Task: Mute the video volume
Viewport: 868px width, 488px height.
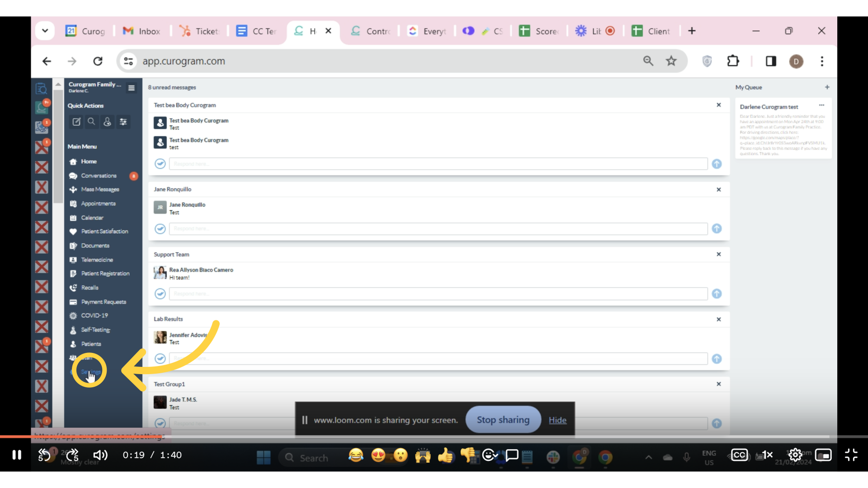Action: click(100, 455)
